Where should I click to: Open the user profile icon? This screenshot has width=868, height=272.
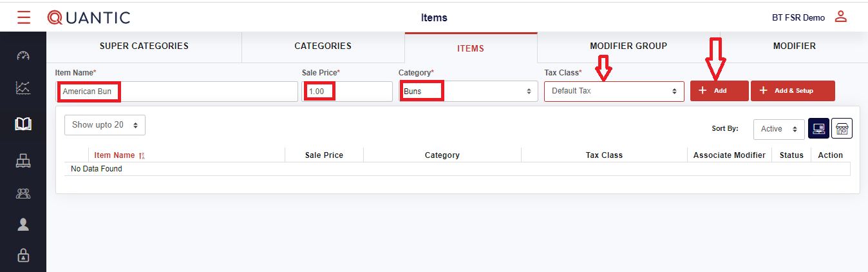pyautogui.click(x=840, y=17)
